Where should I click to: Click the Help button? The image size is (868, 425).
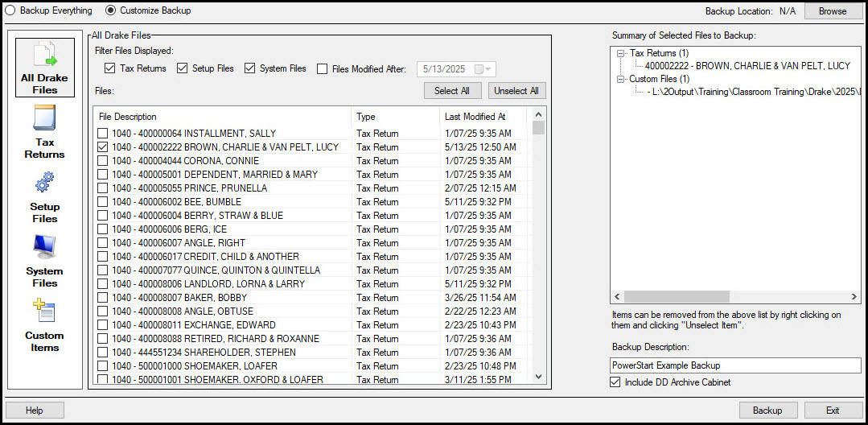(x=35, y=411)
